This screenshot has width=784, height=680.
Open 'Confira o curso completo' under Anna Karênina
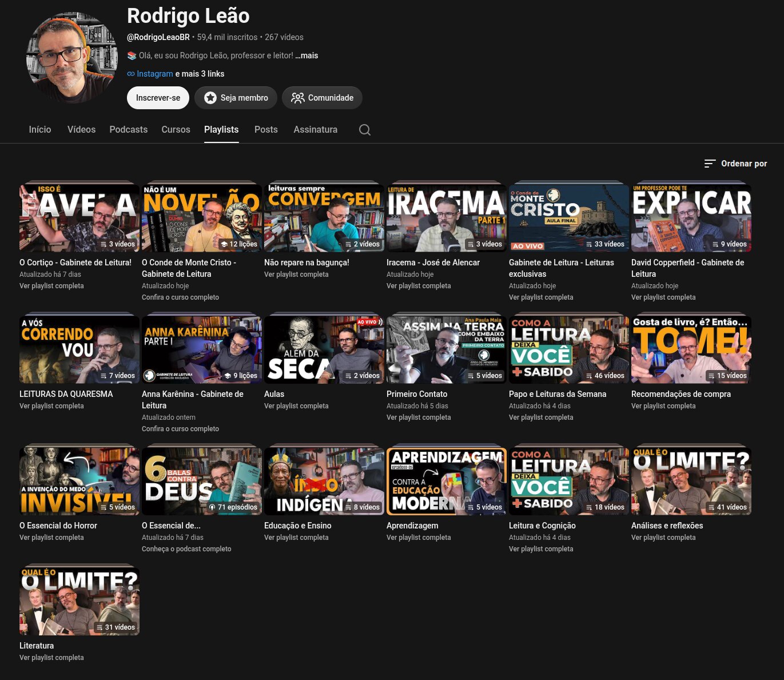tap(180, 429)
